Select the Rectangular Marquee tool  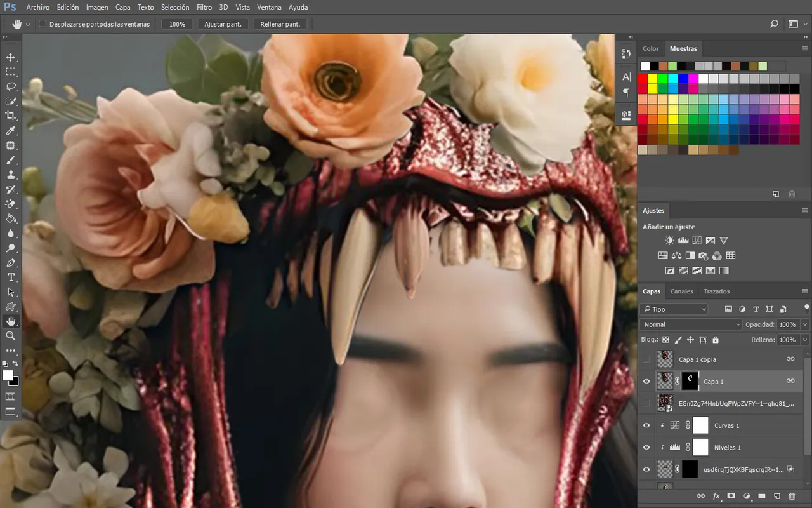(11, 72)
